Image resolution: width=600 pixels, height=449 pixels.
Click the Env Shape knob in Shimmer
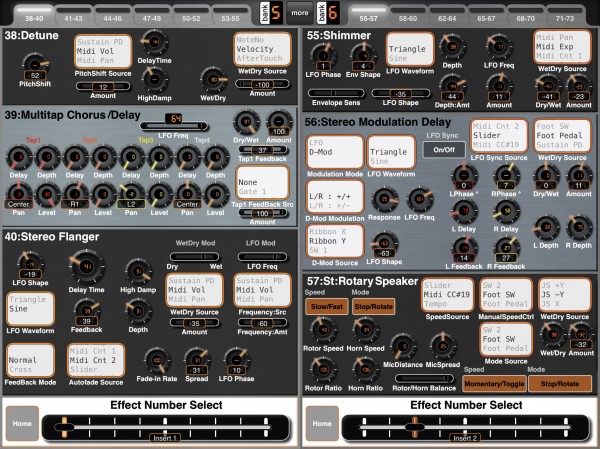[363, 57]
